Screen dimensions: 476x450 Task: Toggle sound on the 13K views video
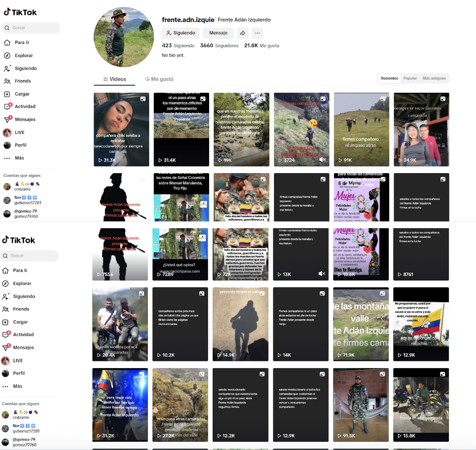[x=321, y=274]
